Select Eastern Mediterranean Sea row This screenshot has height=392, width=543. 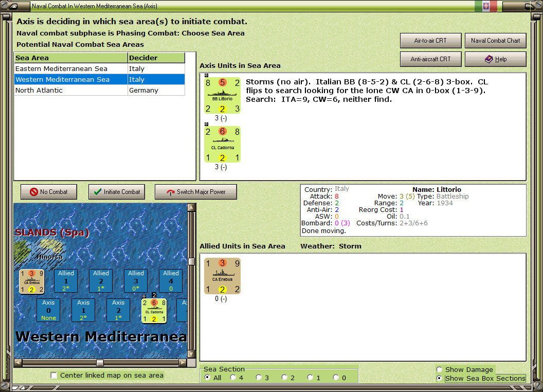tap(99, 68)
